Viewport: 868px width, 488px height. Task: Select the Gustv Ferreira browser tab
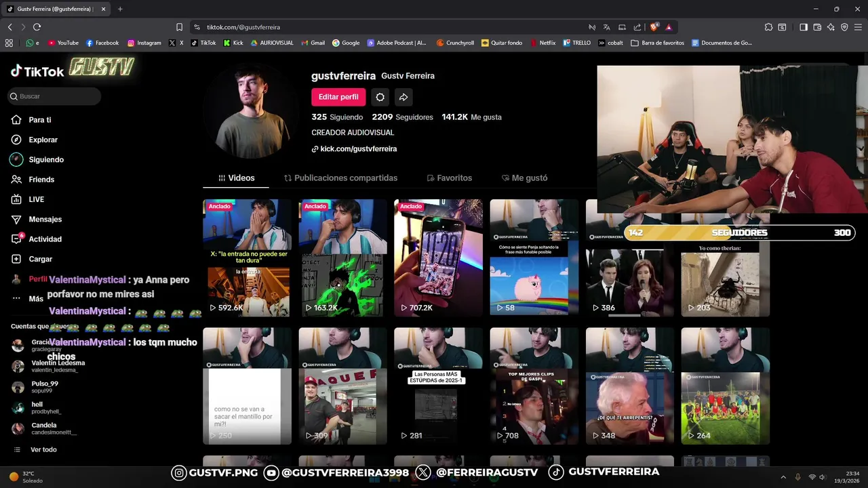click(54, 9)
